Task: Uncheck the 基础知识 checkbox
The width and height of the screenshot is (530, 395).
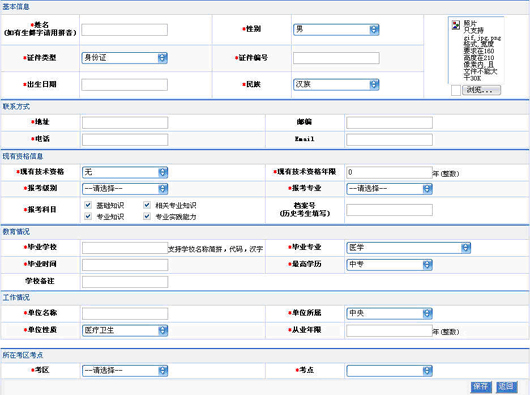Action: pos(88,205)
